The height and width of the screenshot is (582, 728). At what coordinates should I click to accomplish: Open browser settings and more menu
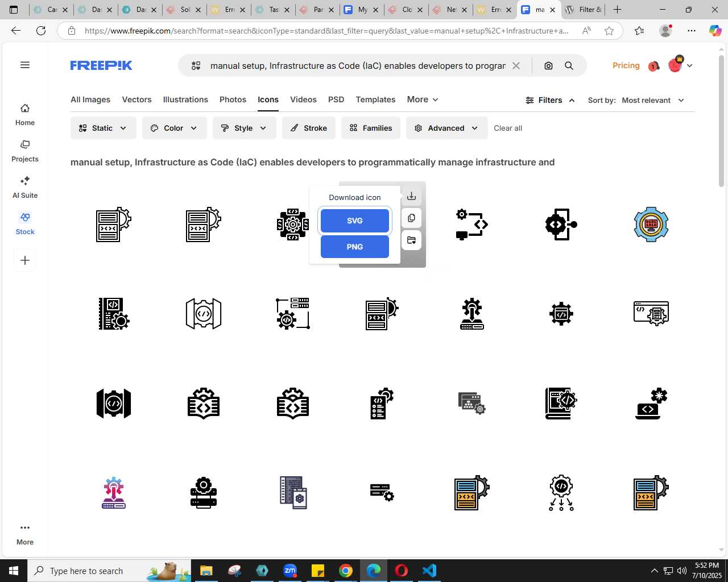point(692,31)
